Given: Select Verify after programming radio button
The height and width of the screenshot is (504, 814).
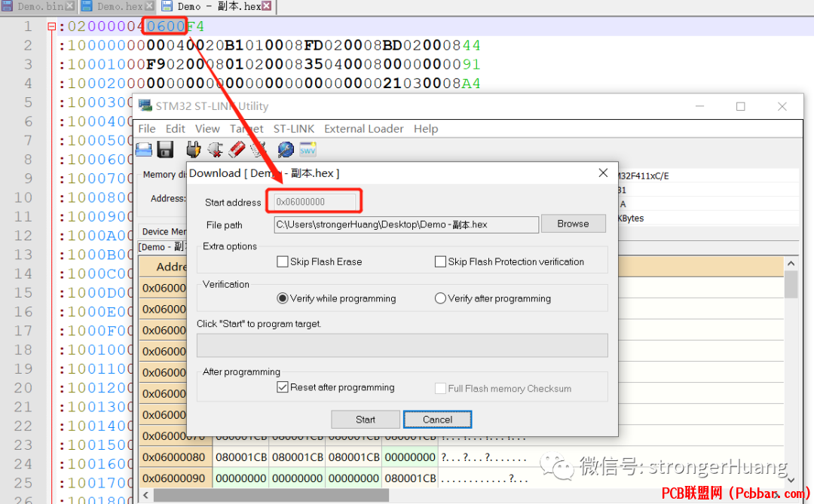Looking at the screenshot, I should pyautogui.click(x=440, y=298).
